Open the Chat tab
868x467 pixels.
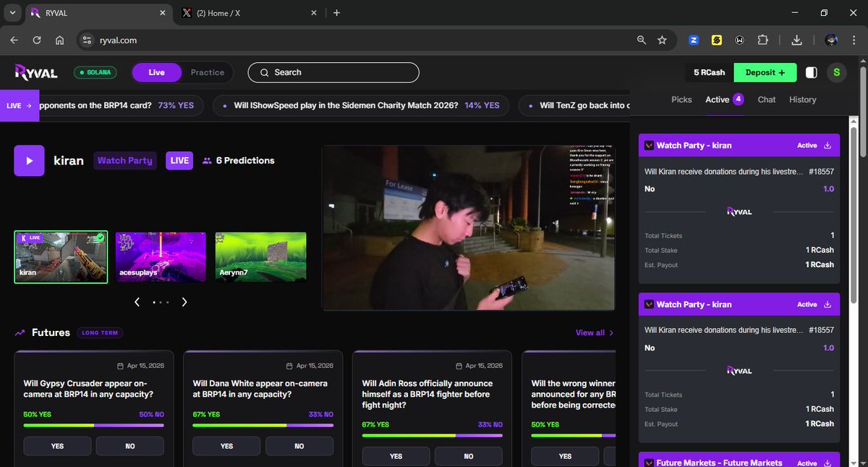(767, 100)
